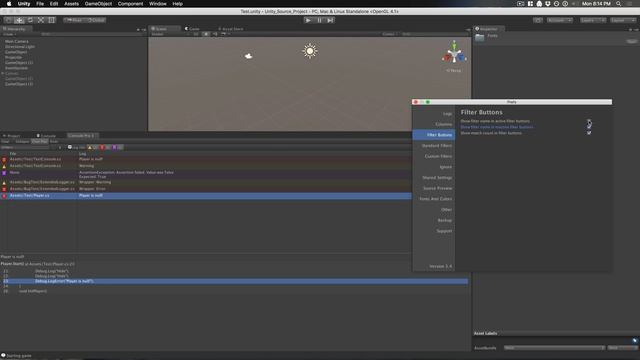Click the Hierarchy search field
640x360 pixels.
coord(92,34)
